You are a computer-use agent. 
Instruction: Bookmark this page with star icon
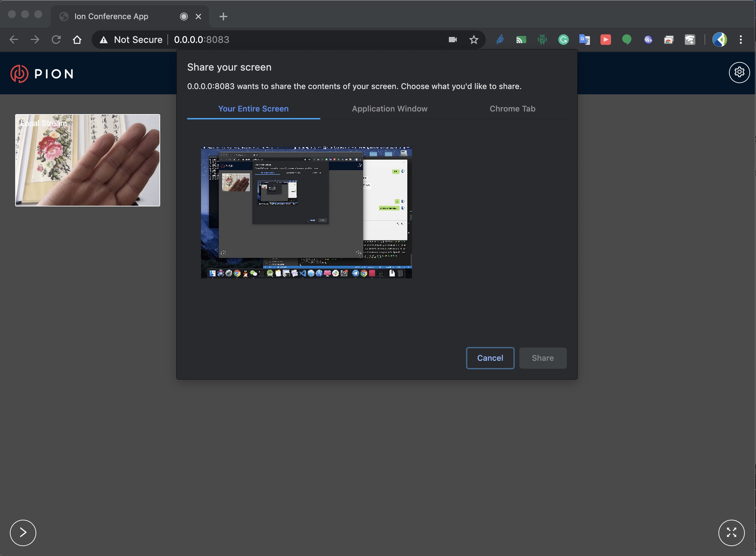(474, 40)
